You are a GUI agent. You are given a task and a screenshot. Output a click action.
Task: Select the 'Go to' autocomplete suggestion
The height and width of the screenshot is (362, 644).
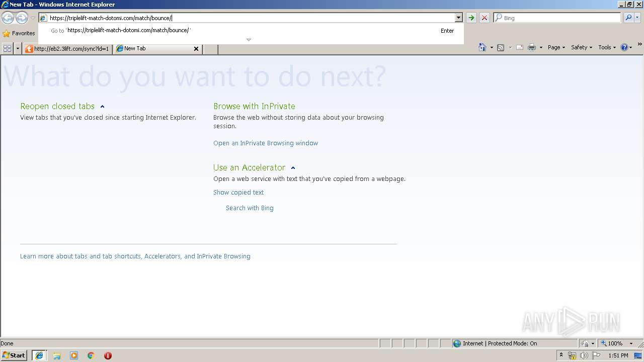(x=251, y=31)
